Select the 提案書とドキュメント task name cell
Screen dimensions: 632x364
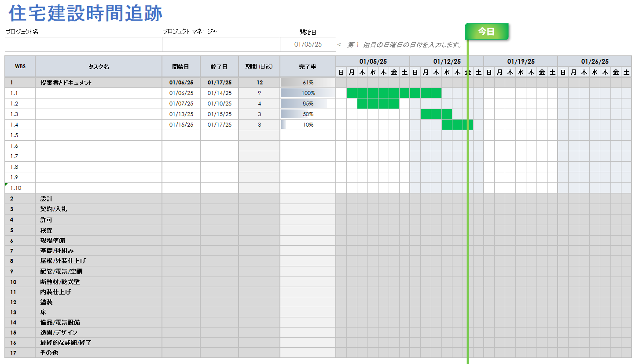(99, 83)
